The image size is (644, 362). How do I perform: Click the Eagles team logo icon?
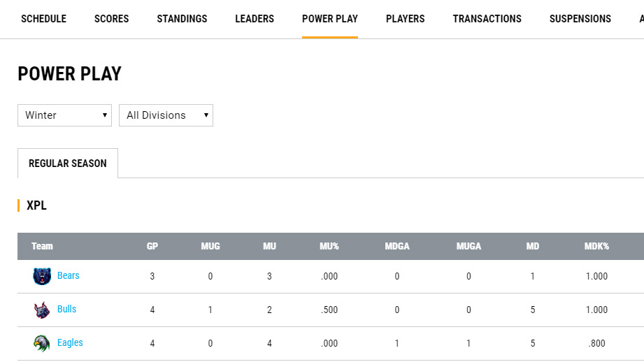point(42,343)
